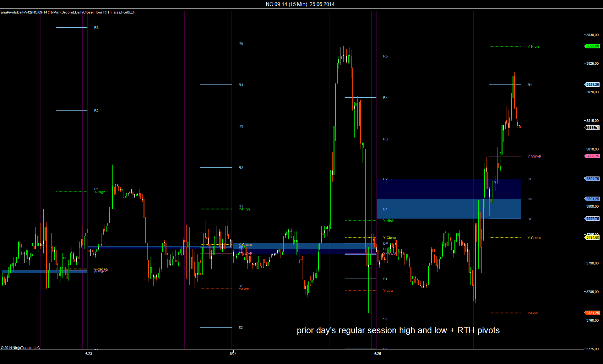Image resolution: width=603 pixels, height=364 pixels.
Task: Click the 6/24 date label
Action: pyautogui.click(x=233, y=354)
